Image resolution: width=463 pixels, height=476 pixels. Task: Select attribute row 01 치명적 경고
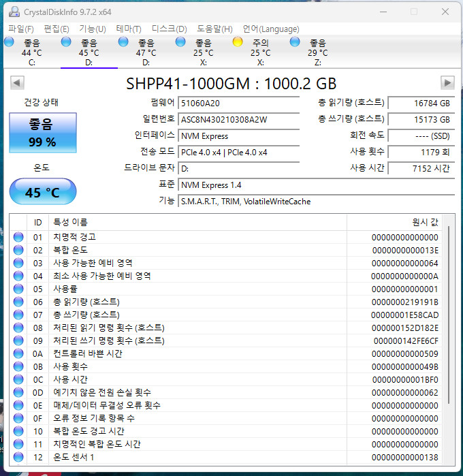click(x=226, y=238)
